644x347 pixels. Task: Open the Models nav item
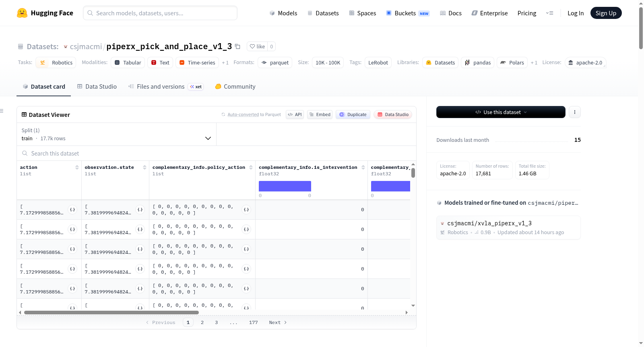point(283,13)
